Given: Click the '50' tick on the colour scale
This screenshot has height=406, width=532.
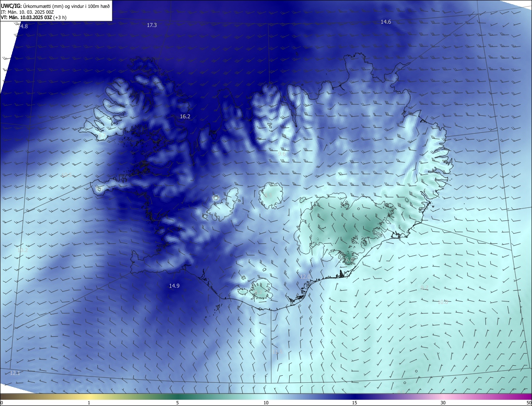Looking at the screenshot, I should [x=529, y=403].
